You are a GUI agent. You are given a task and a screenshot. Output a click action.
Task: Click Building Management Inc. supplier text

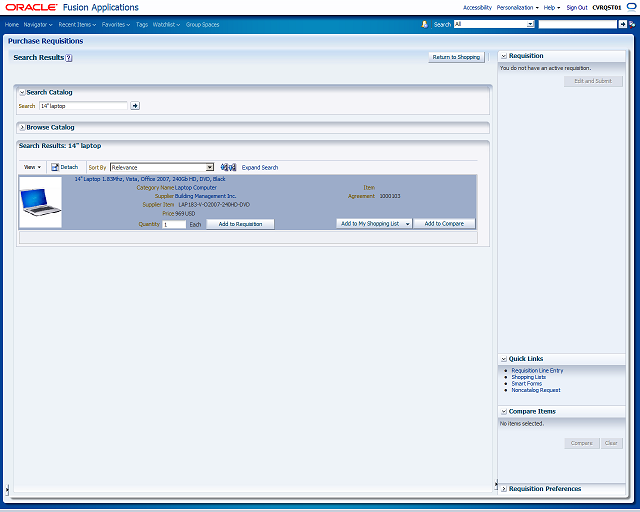[x=205, y=196]
